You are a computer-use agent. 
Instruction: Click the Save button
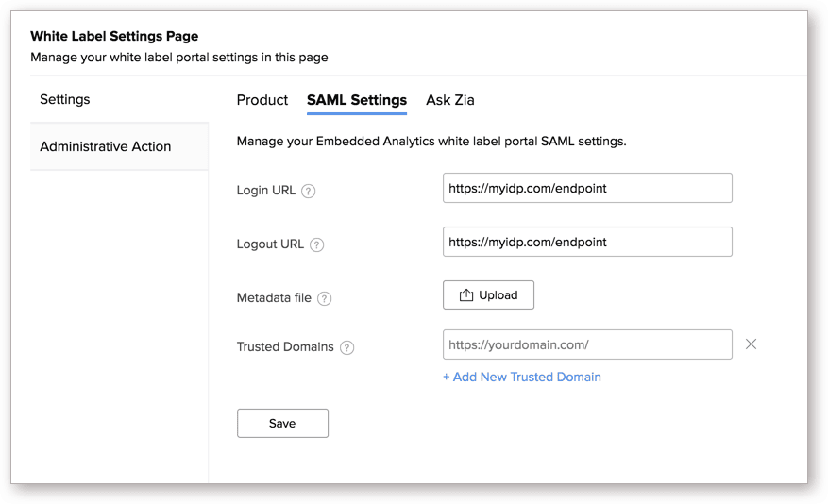282,424
